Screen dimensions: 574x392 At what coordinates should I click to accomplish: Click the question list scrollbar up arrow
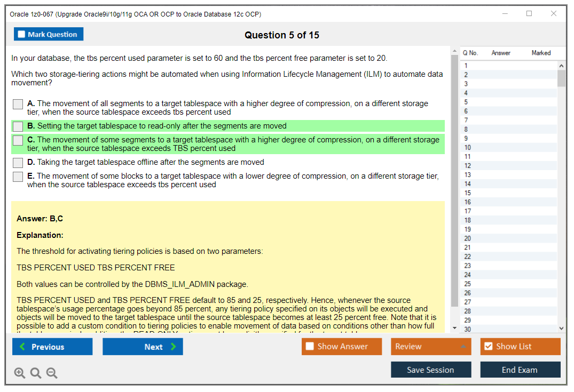click(562, 65)
